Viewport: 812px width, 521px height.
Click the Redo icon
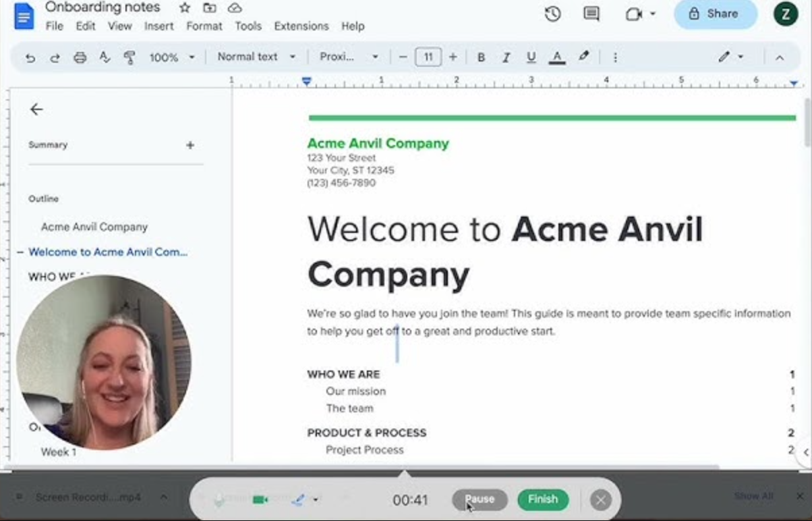click(55, 57)
